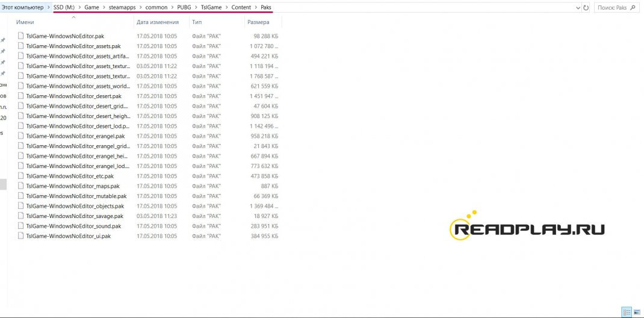Go to Этот компьютер in address bar

click(x=23, y=7)
